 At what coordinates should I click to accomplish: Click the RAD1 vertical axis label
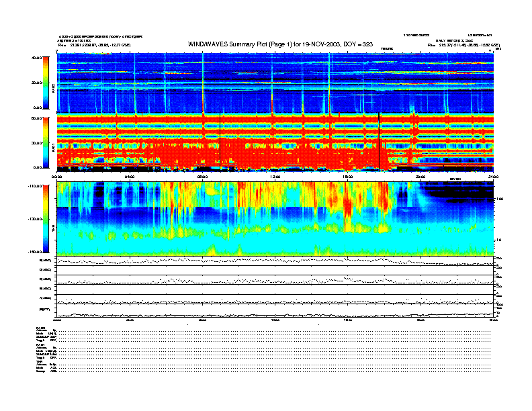point(53,147)
